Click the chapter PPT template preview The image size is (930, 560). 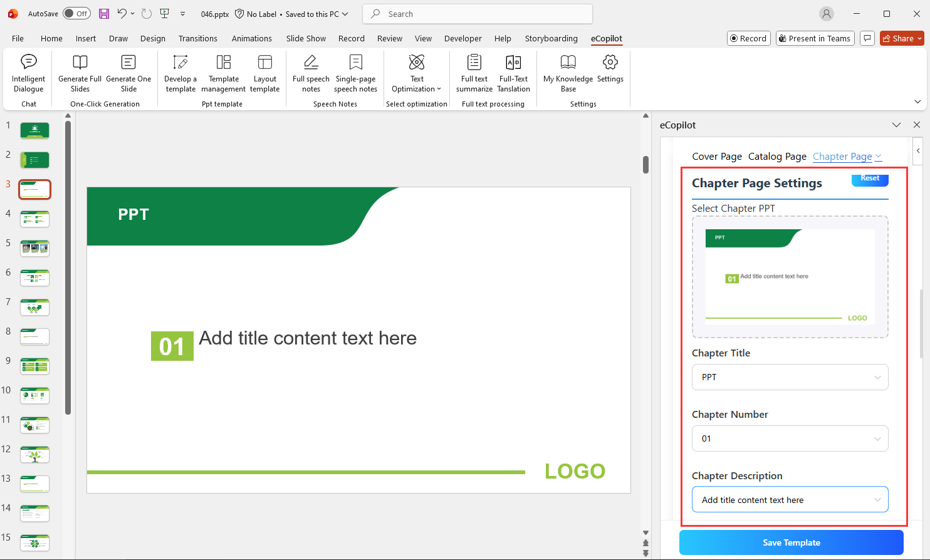790,277
